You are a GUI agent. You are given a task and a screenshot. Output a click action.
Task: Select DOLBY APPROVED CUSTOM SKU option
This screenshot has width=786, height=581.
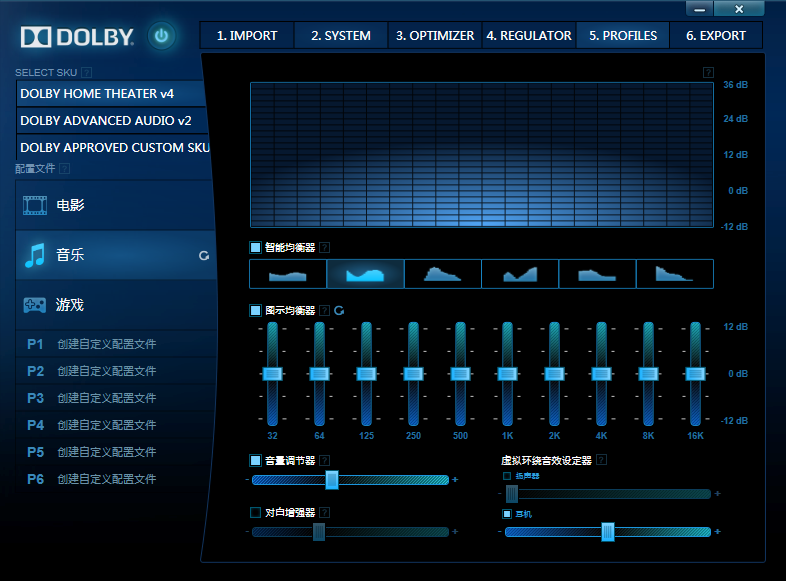tap(115, 147)
